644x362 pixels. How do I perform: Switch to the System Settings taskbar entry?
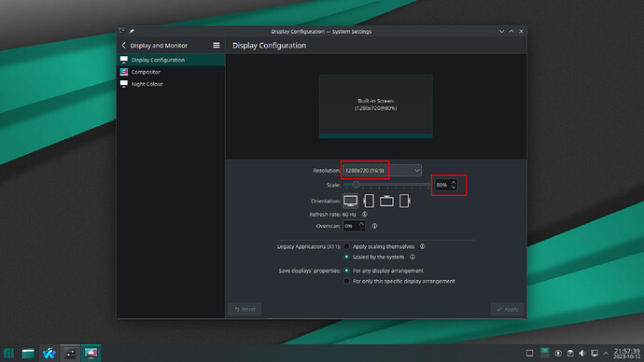pyautogui.click(x=70, y=353)
